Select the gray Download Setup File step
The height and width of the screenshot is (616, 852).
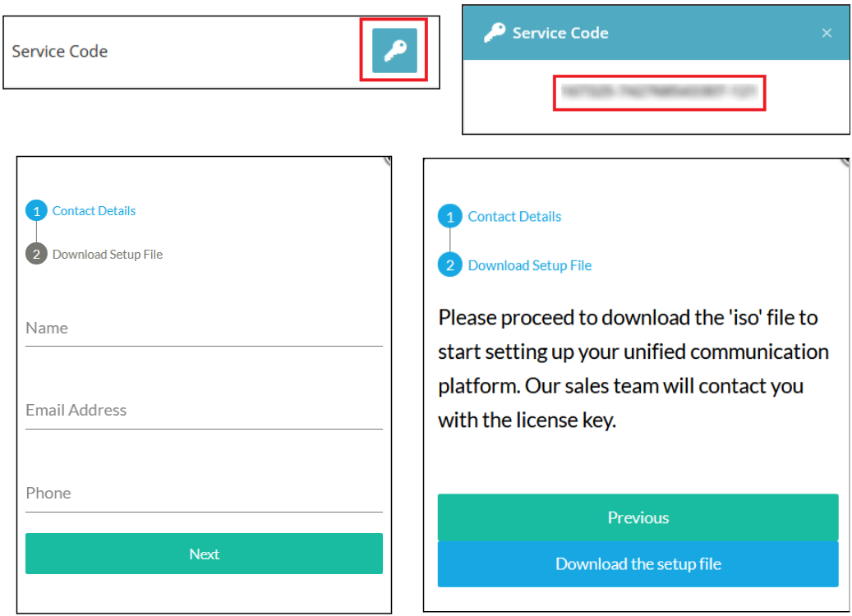(x=108, y=255)
